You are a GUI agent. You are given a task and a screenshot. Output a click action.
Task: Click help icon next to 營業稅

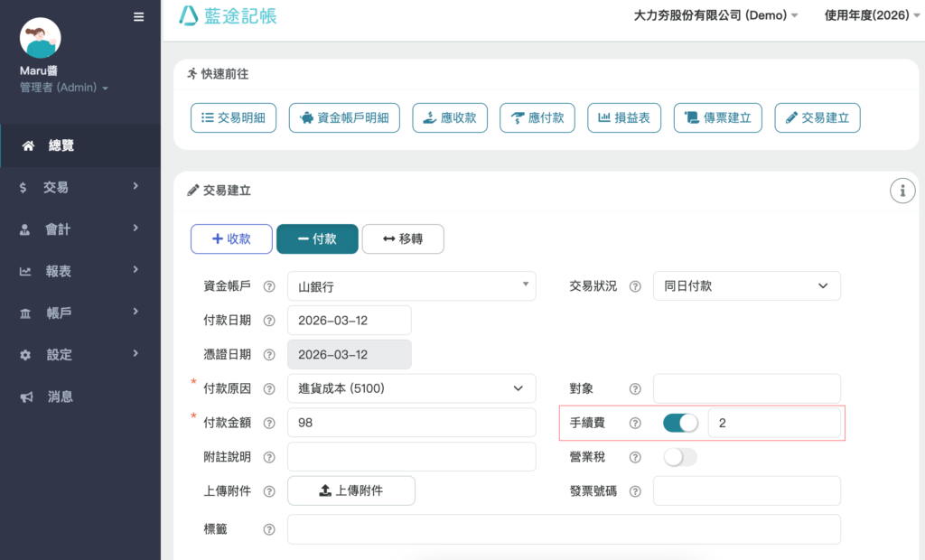coord(635,457)
